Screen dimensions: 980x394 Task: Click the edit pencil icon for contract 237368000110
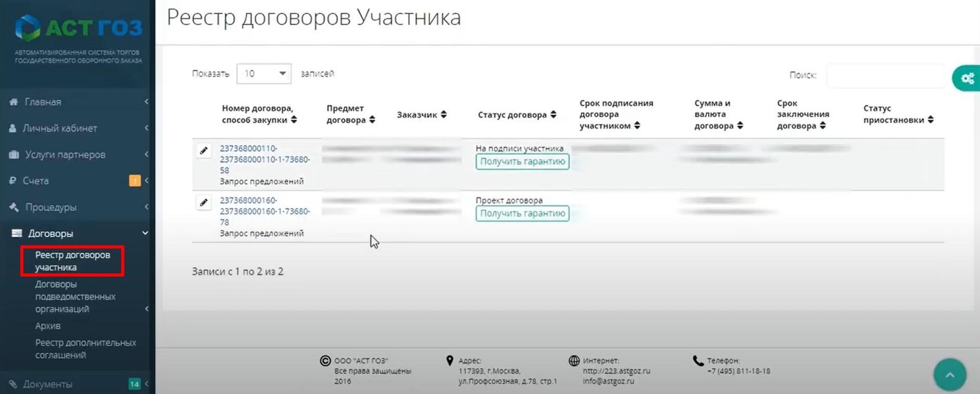click(x=204, y=151)
